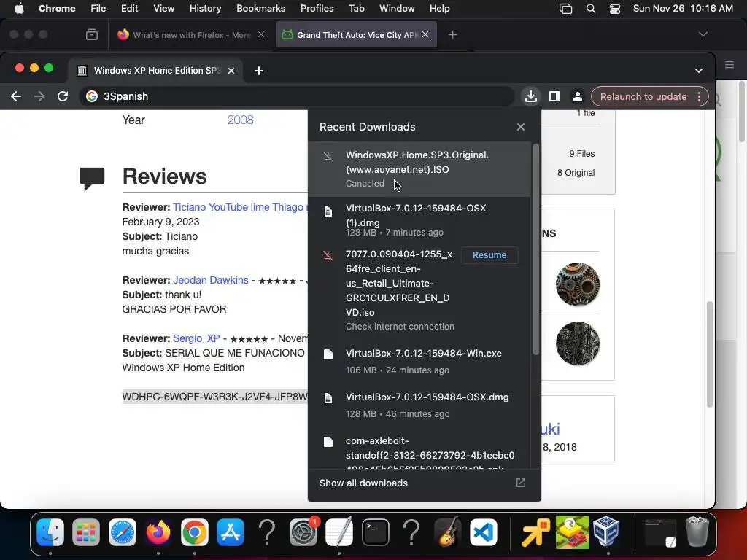Launch Safari from the Dock

pyautogui.click(x=123, y=532)
